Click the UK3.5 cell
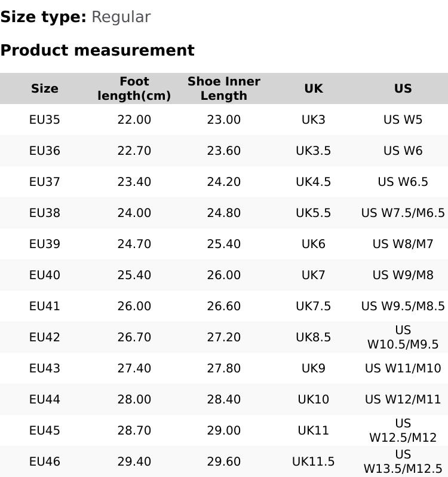This screenshot has width=448, height=477. point(314,151)
